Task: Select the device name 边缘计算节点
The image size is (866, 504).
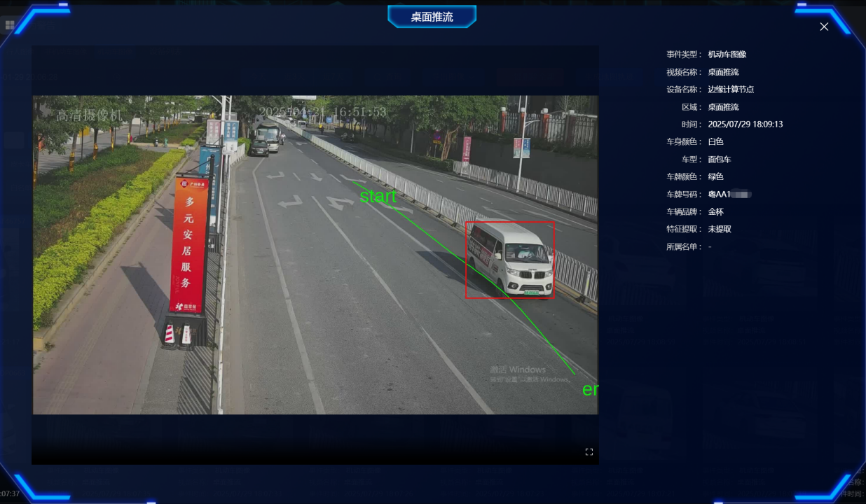Action: click(731, 90)
